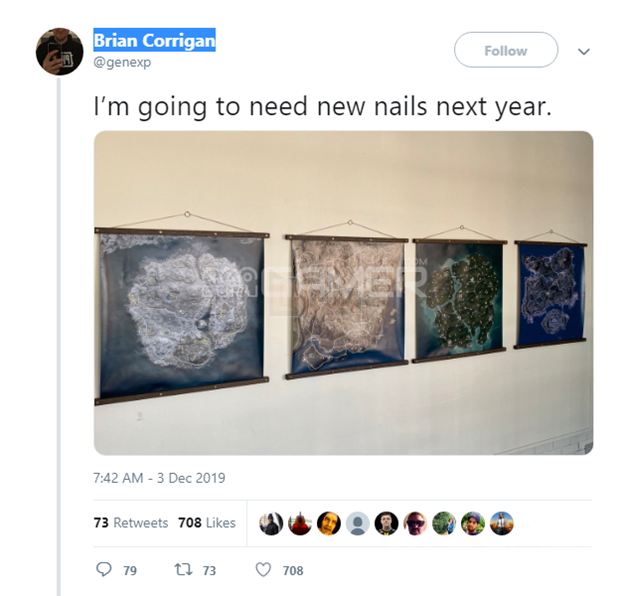Like the tweet with the heart icon

pos(264,570)
